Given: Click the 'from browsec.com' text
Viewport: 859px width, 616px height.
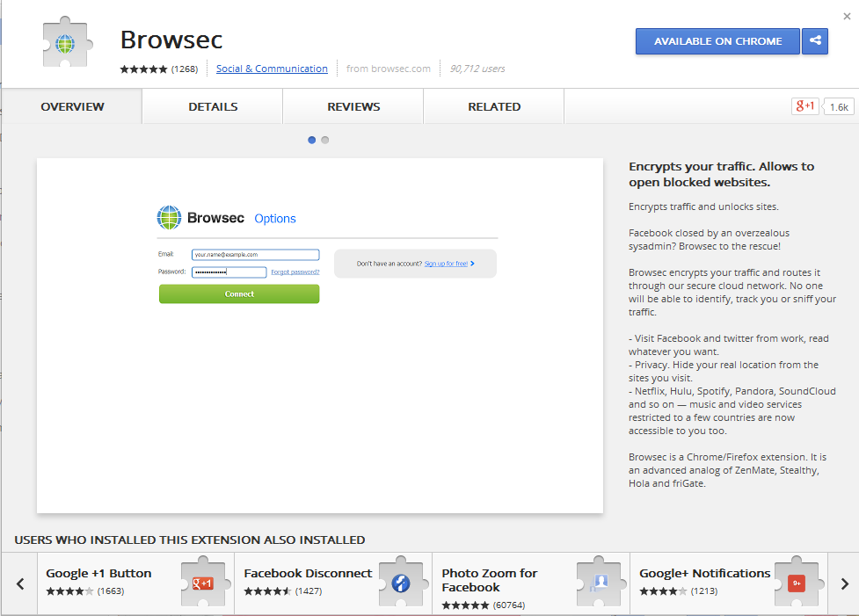Looking at the screenshot, I should tap(389, 69).
